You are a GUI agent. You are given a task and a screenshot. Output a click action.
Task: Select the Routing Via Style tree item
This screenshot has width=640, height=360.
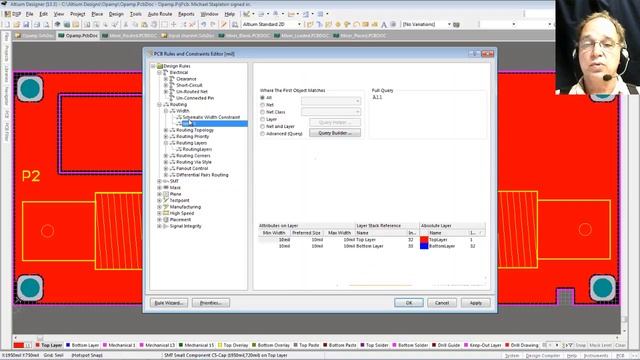[x=193, y=162]
